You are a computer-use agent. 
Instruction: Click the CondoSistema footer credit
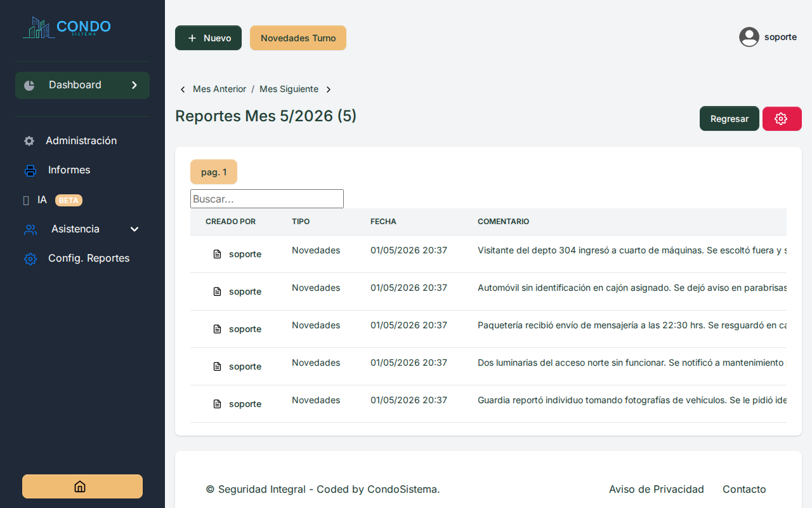(x=403, y=489)
